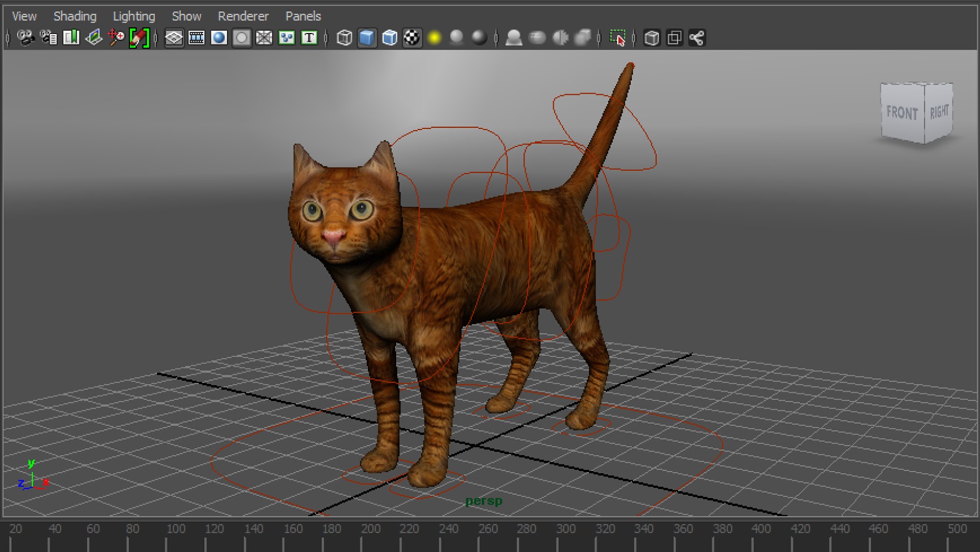Click the Isolate Select icon

pyautogui.click(x=618, y=38)
